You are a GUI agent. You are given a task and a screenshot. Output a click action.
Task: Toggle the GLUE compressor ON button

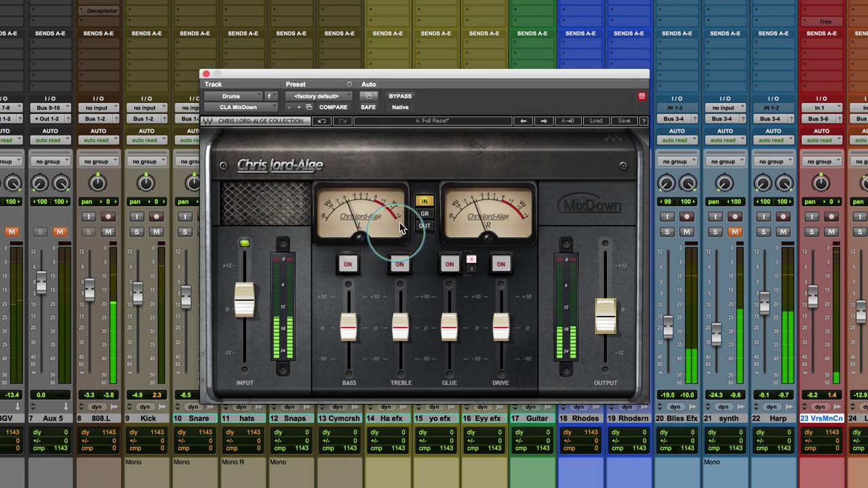[449, 264]
